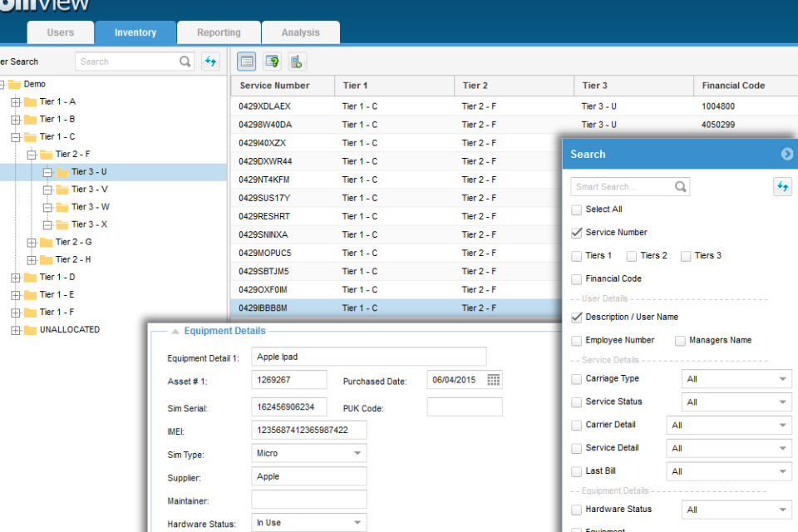
Task: Click the financial code 4050299 cell
Action: [718, 125]
